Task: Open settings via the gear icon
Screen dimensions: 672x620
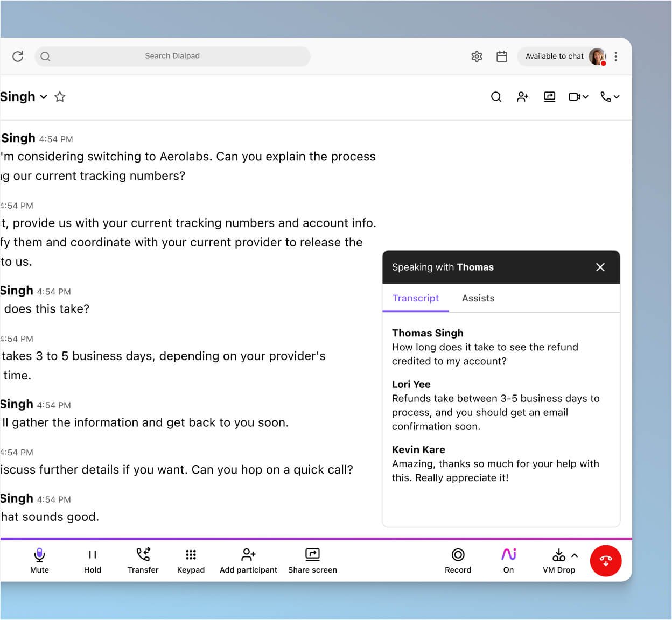Action: pyautogui.click(x=477, y=57)
